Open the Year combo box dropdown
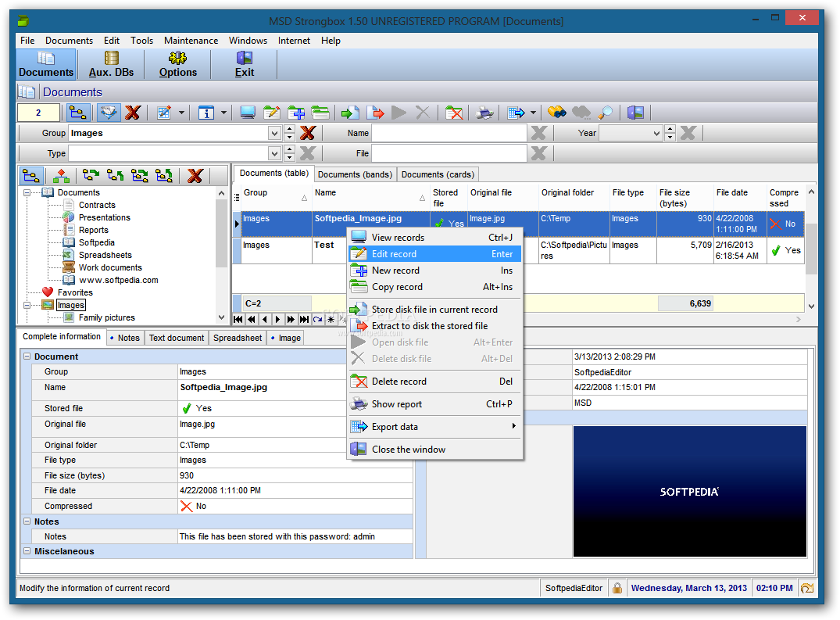 pyautogui.click(x=657, y=133)
